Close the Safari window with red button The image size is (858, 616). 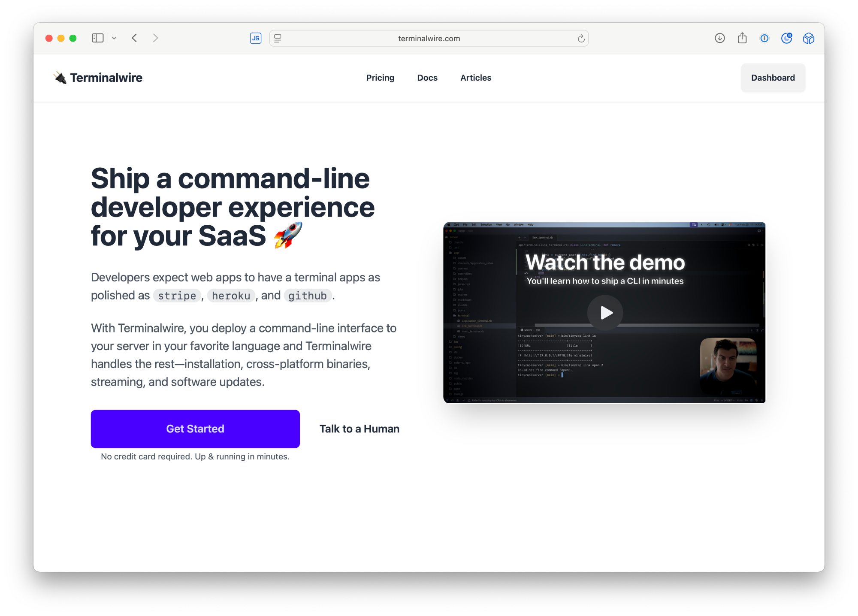click(x=49, y=38)
